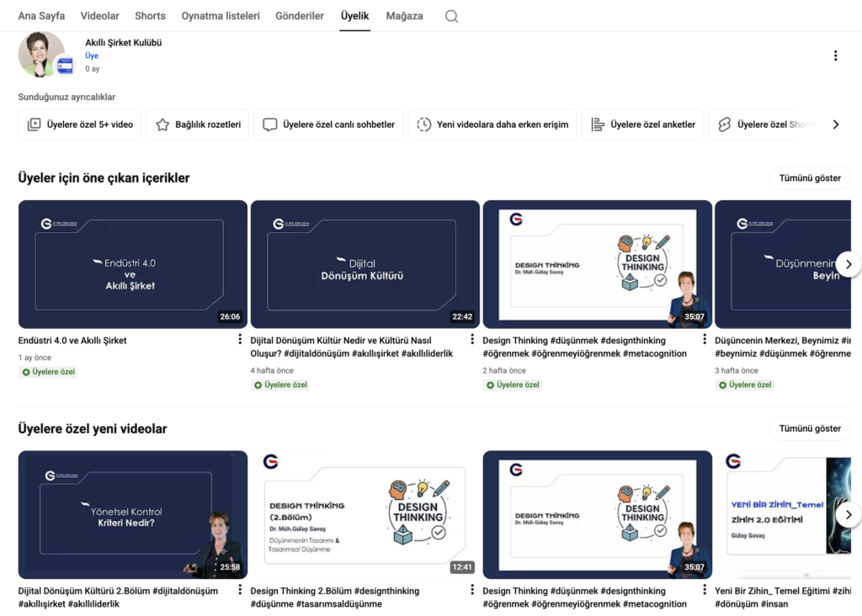
Task: Switch to Gönderiler tab
Action: [x=300, y=16]
